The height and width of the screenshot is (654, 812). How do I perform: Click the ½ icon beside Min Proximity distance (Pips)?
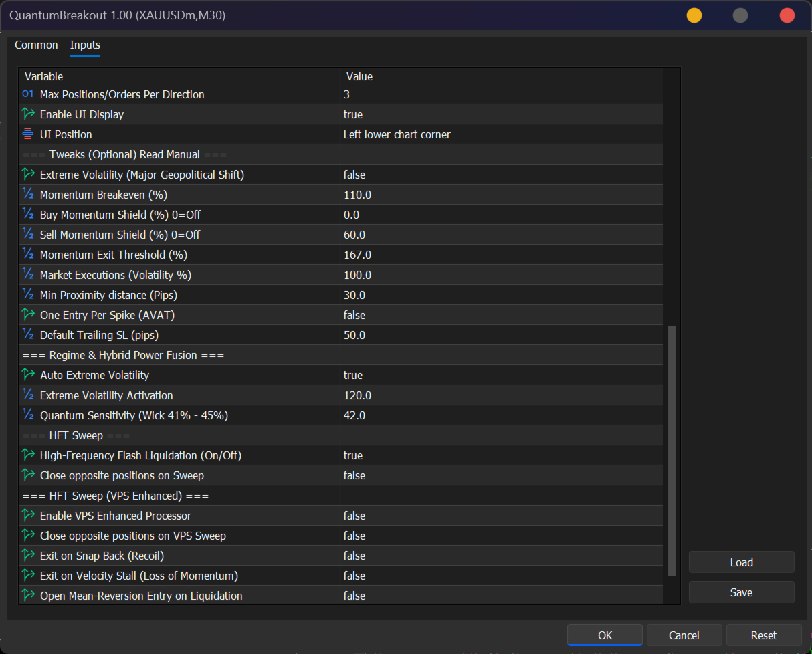pos(28,295)
